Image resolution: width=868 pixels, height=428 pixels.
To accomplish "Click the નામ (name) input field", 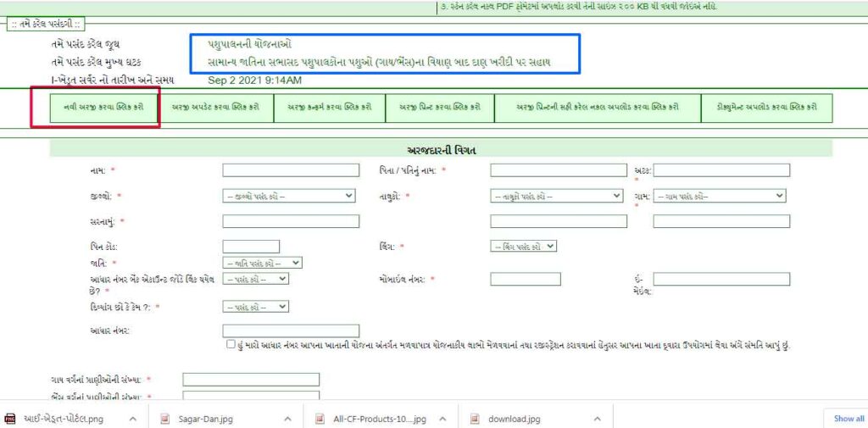I will 291,170.
